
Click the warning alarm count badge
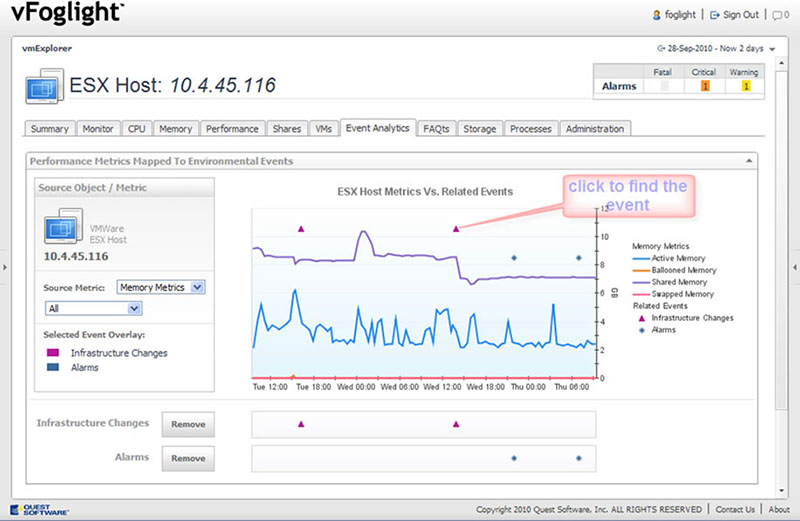(746, 86)
